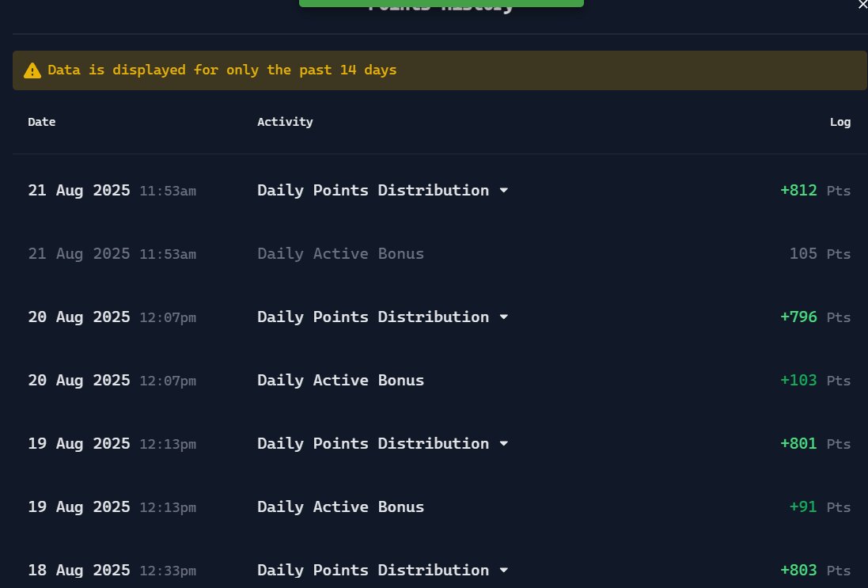Expand the 18 Aug Daily Points Distribution entry
This screenshot has width=868, height=588.
(x=504, y=570)
